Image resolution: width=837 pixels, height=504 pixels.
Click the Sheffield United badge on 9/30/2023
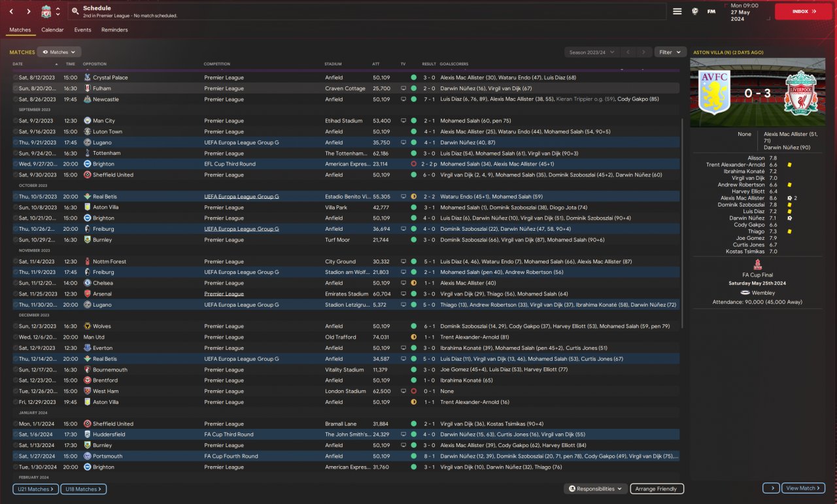pos(87,175)
